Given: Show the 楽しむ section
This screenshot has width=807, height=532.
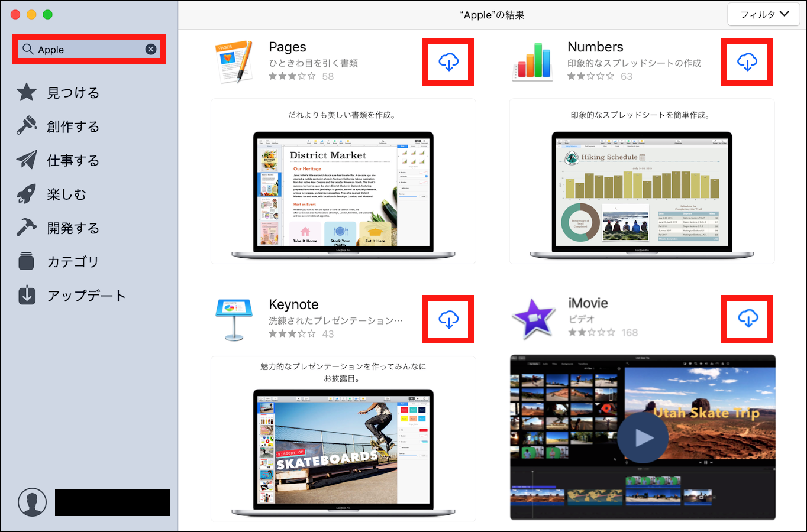Looking at the screenshot, I should tap(67, 194).
